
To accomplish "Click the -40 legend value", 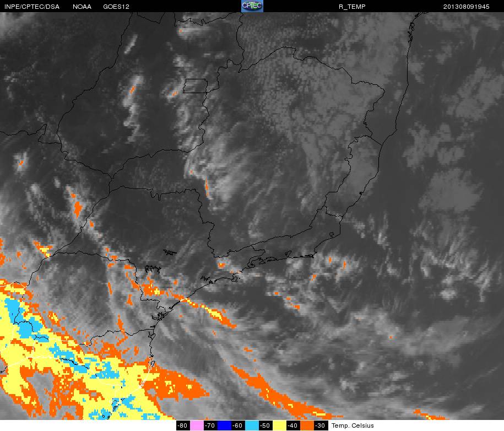I will coord(293,425).
